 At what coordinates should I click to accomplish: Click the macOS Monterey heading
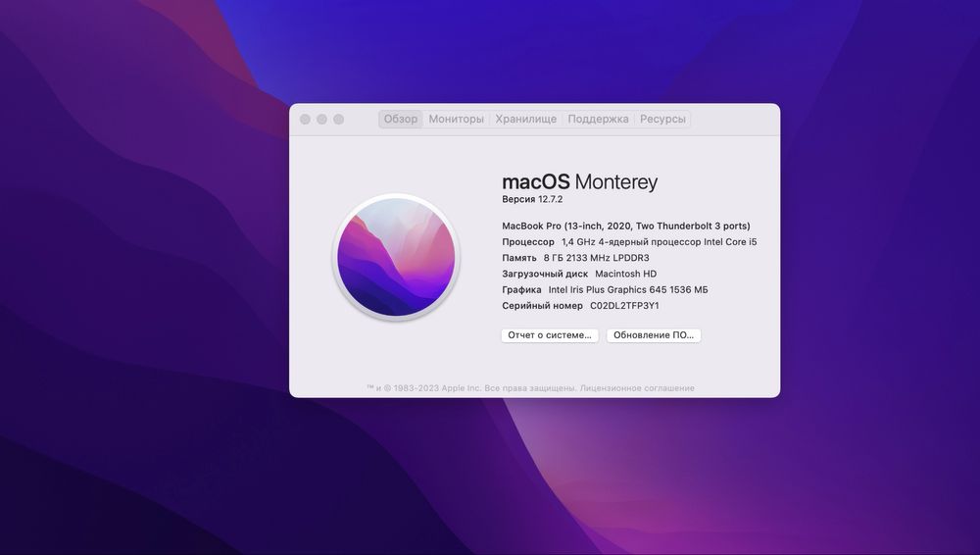pyautogui.click(x=580, y=182)
